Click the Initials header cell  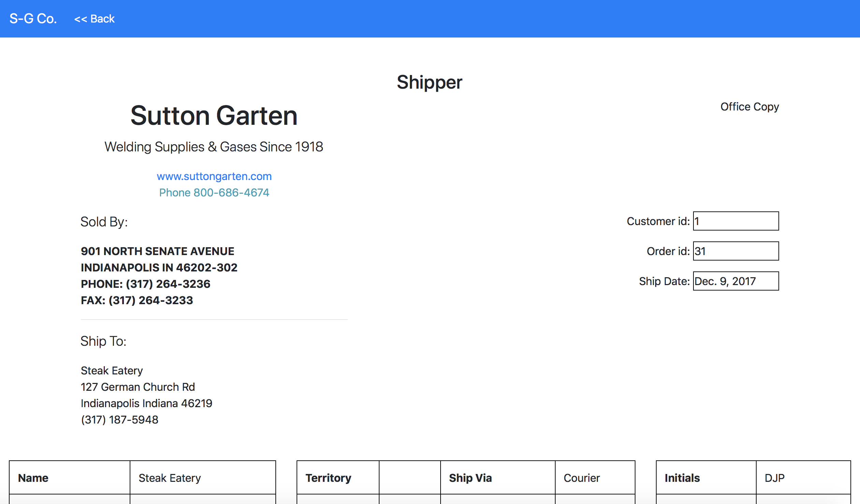pyautogui.click(x=706, y=478)
